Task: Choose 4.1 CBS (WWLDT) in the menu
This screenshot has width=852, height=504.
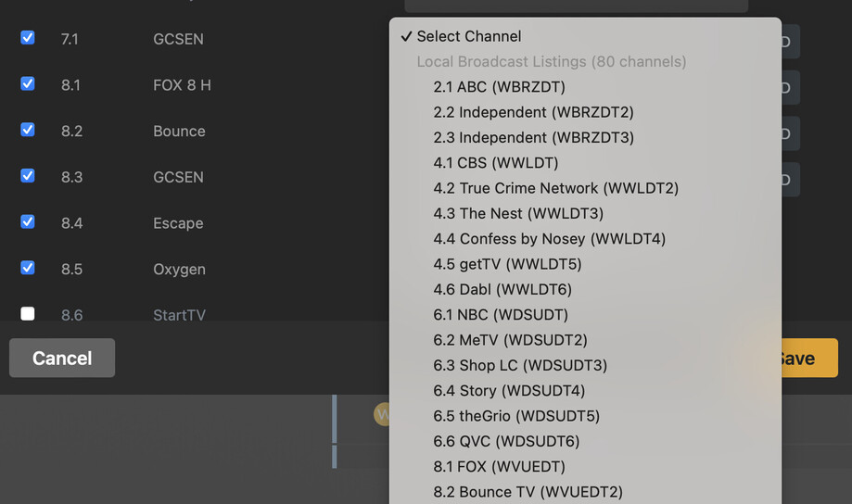Action: tap(495, 163)
